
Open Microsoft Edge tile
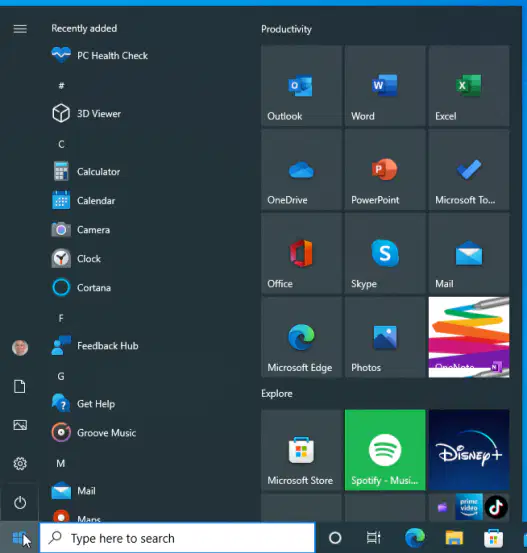301,337
